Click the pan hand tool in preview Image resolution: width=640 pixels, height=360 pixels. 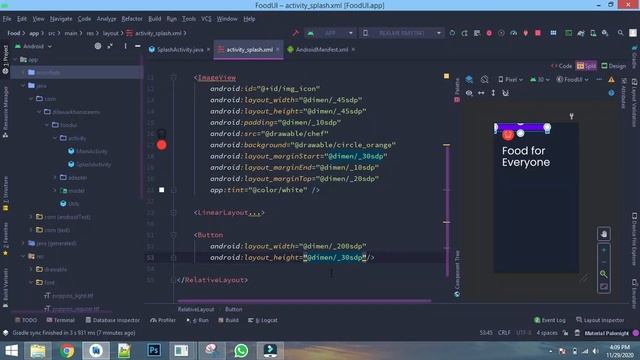coord(604,234)
